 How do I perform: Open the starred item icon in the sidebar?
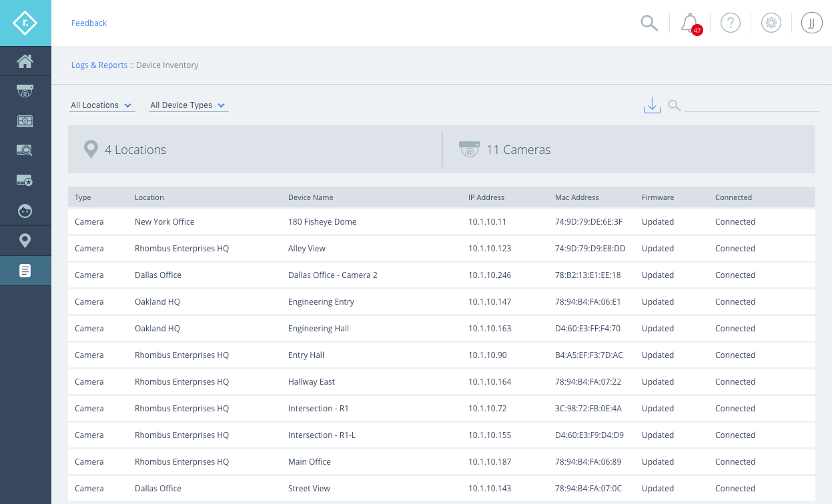click(x=25, y=180)
